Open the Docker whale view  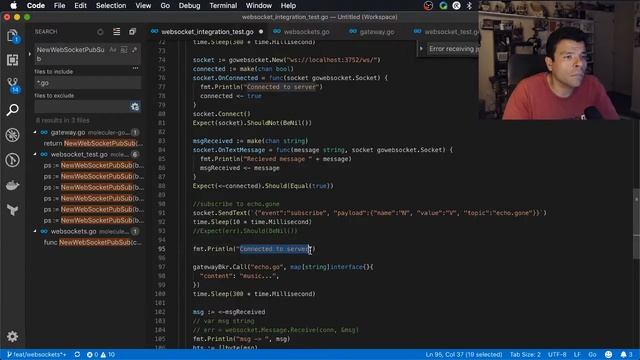coord(13,185)
